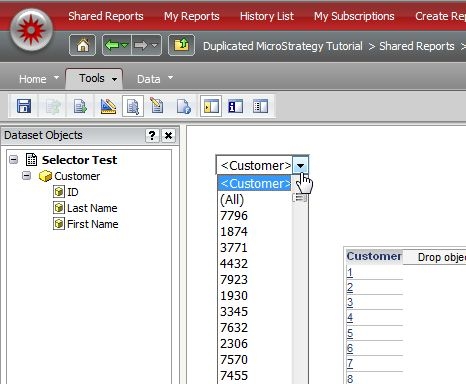466x384 pixels.
Task: Switch to the Home toolbar tab
Action: (33, 79)
